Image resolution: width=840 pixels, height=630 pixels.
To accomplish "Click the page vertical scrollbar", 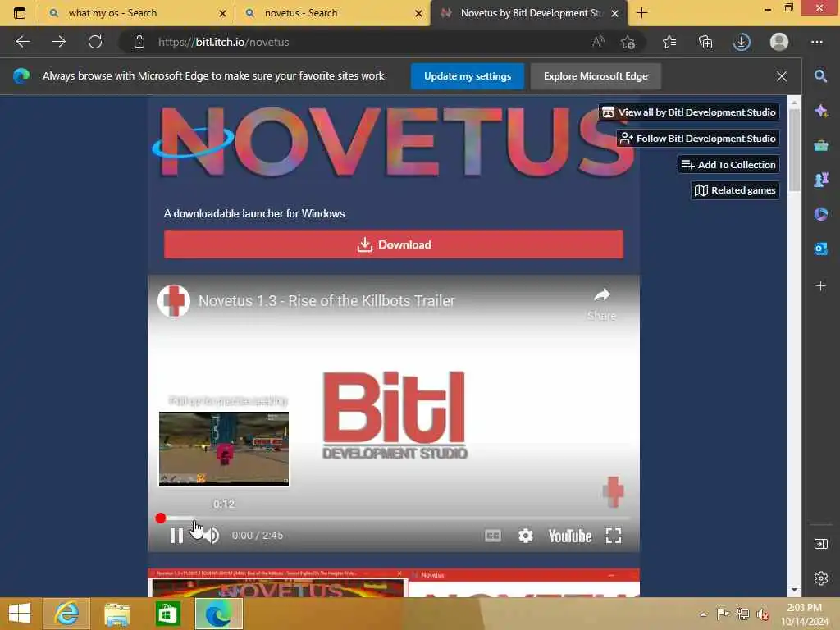I will 794,150.
